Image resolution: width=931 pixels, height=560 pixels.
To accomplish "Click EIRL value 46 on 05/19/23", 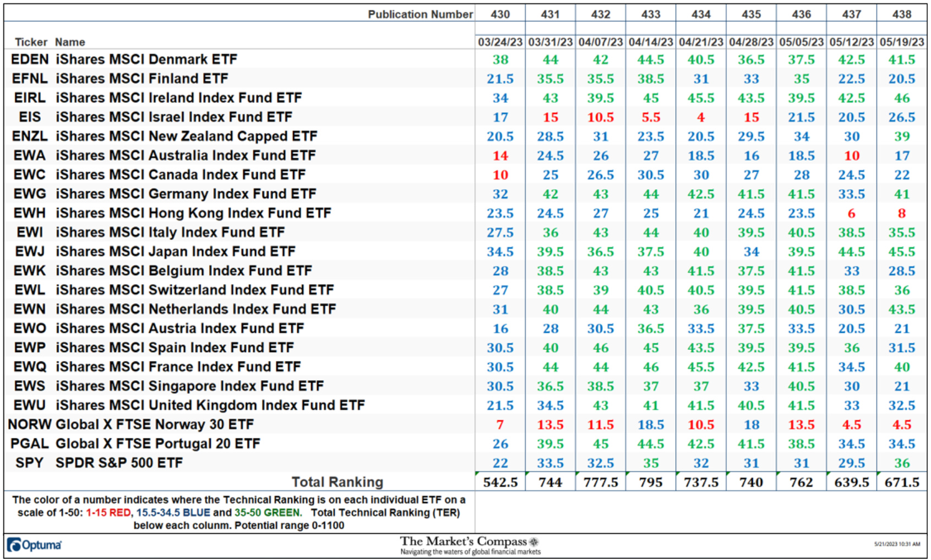I will pyautogui.click(x=902, y=98).
